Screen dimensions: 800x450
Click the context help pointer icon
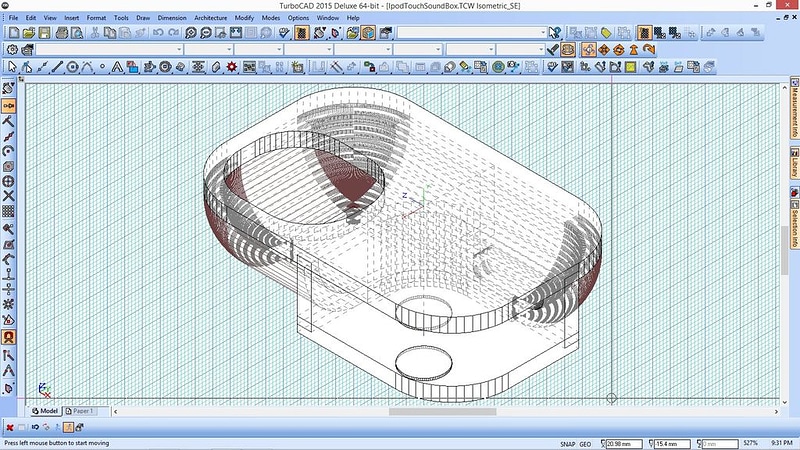(x=555, y=33)
